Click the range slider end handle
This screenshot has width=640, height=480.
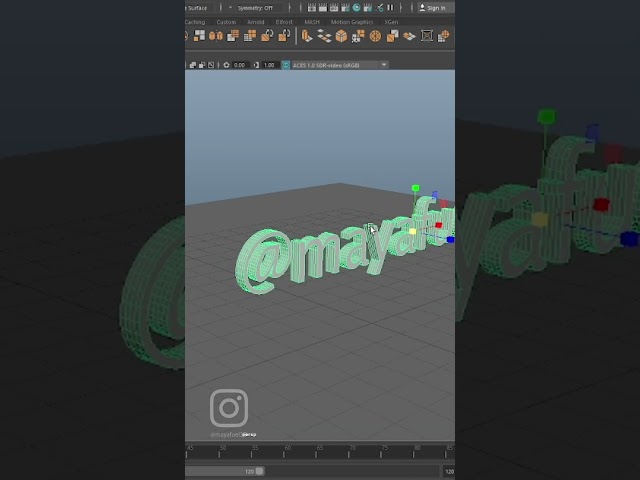(260, 471)
